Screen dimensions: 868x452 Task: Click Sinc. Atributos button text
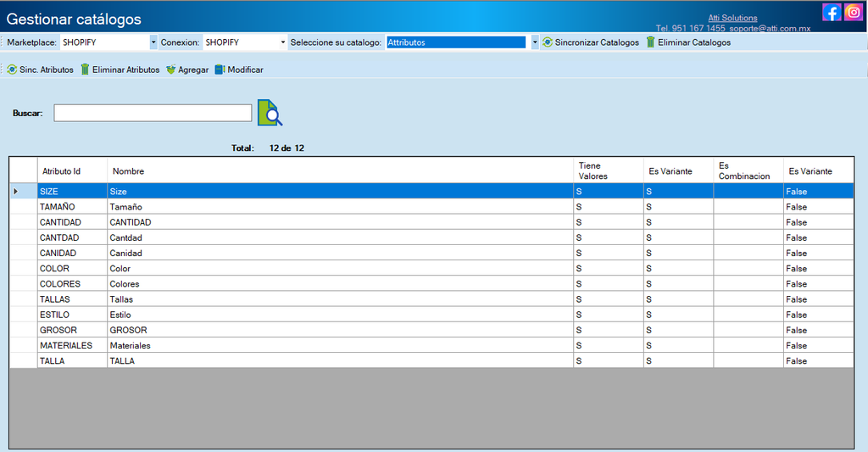click(x=47, y=70)
